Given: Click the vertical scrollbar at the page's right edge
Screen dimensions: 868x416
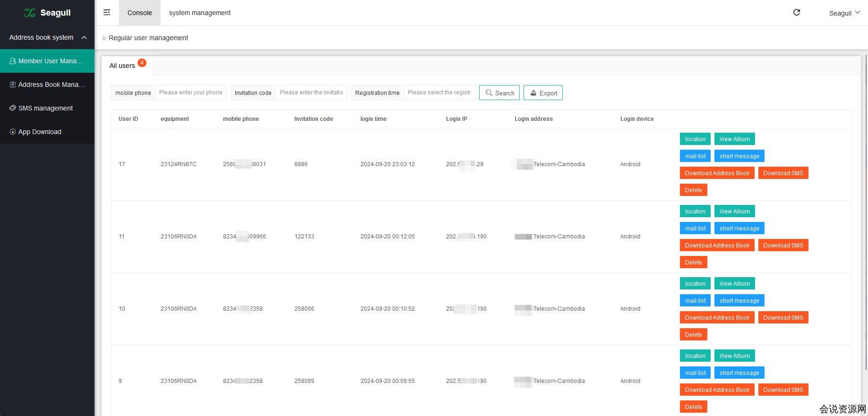Looking at the screenshot, I should [x=865, y=212].
